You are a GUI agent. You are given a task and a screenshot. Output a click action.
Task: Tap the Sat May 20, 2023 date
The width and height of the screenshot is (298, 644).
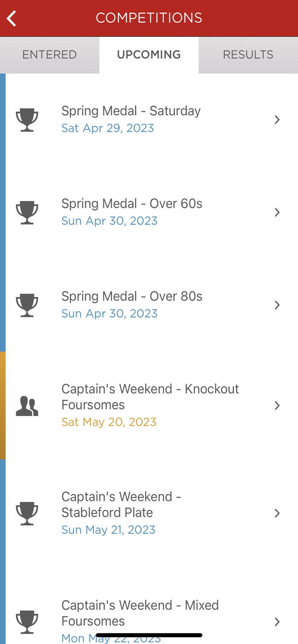click(x=109, y=422)
